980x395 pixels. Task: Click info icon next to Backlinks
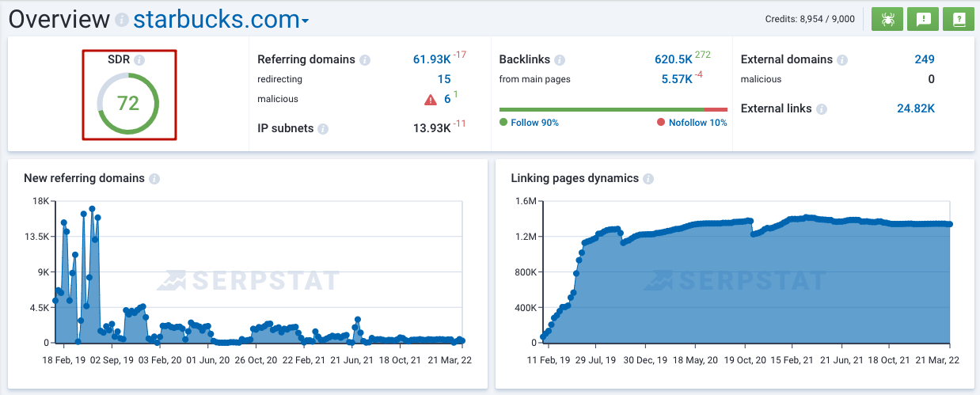tap(560, 60)
